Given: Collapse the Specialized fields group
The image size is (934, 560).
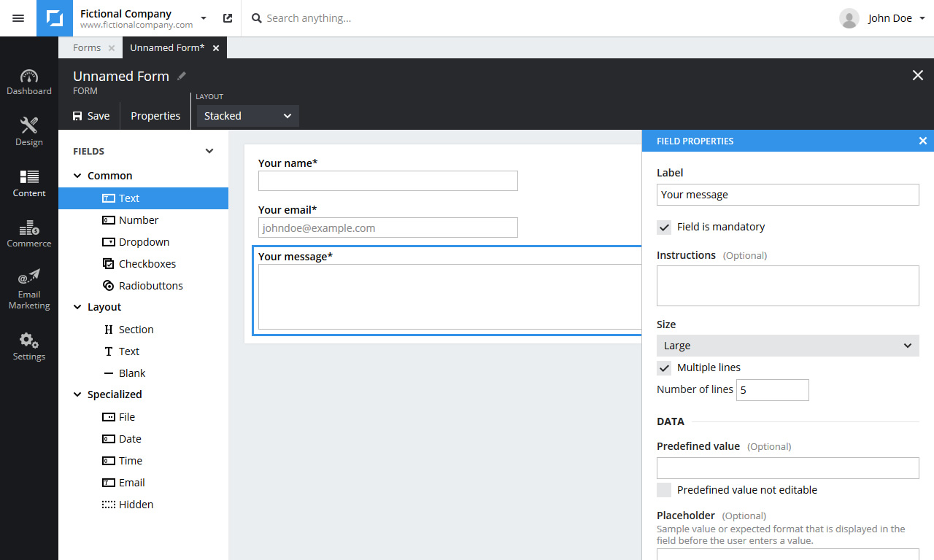Looking at the screenshot, I should tap(77, 394).
